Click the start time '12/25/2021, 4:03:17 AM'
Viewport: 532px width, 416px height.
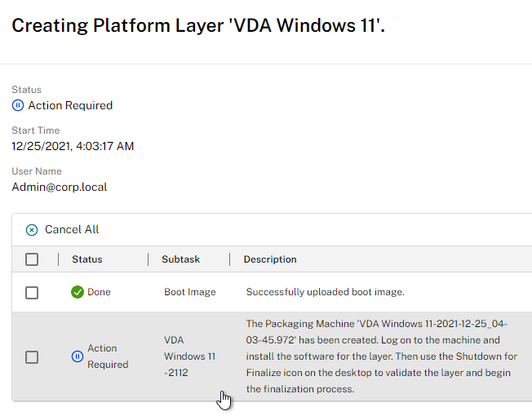(73, 146)
